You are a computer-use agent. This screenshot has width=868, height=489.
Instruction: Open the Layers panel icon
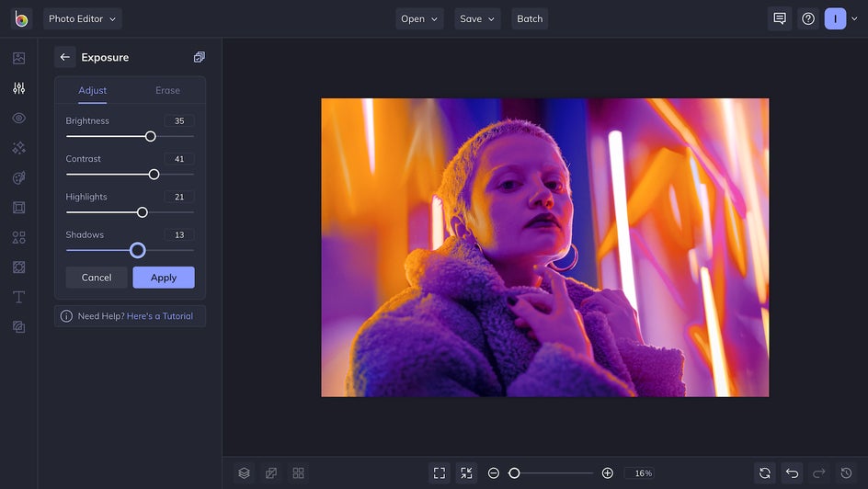click(245, 473)
